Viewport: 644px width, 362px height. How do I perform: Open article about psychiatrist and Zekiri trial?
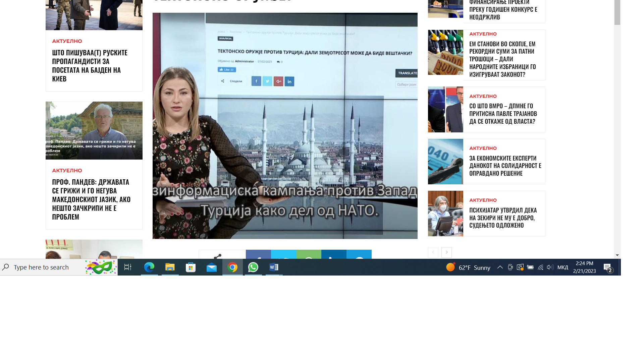point(503,218)
